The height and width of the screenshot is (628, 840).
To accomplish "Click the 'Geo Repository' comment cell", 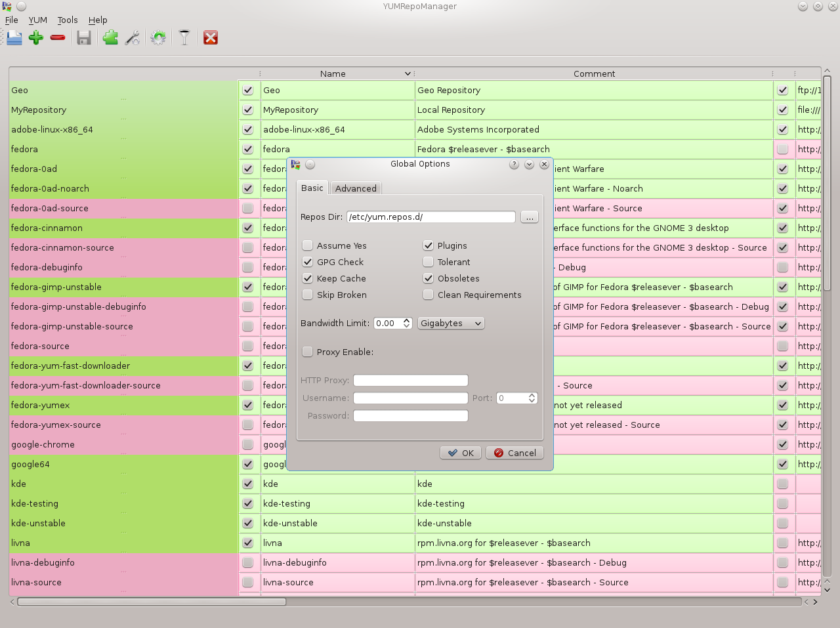I will 594,90.
